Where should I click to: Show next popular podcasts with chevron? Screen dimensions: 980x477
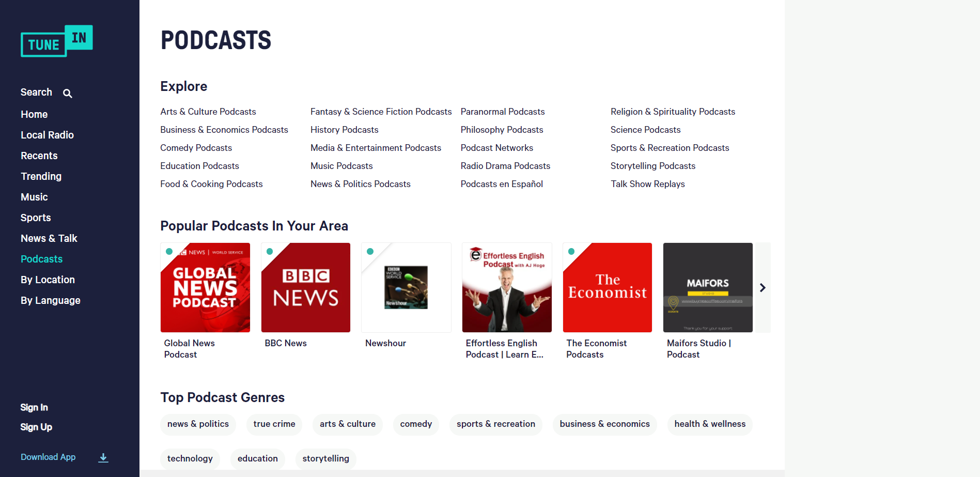pyautogui.click(x=763, y=287)
